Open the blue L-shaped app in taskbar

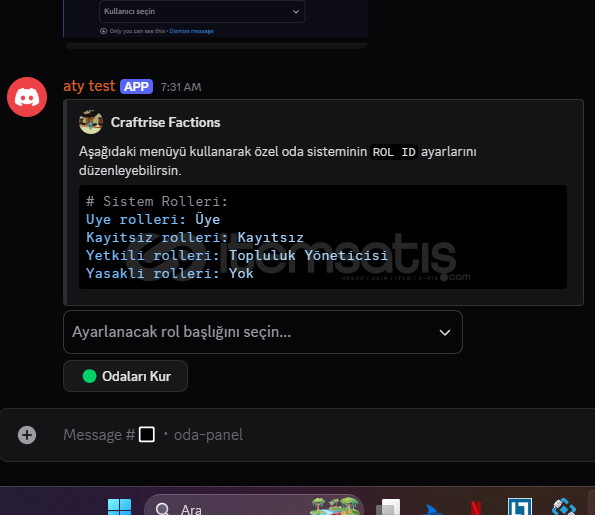tap(520, 507)
